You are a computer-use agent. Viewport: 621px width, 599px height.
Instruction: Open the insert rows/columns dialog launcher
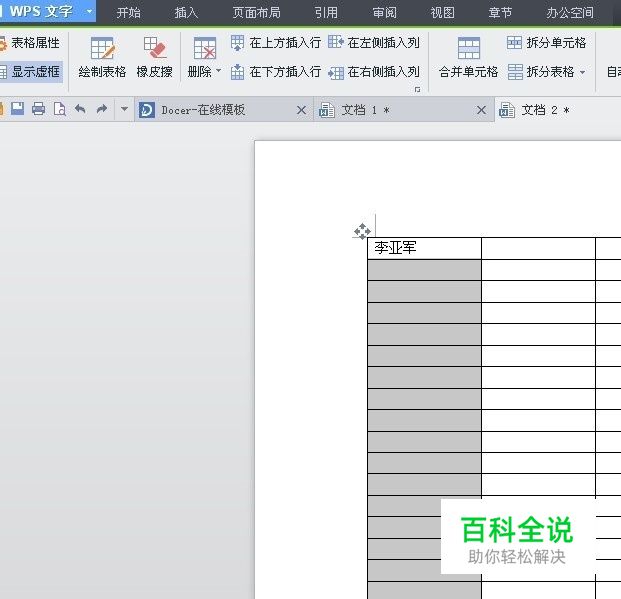point(417,90)
